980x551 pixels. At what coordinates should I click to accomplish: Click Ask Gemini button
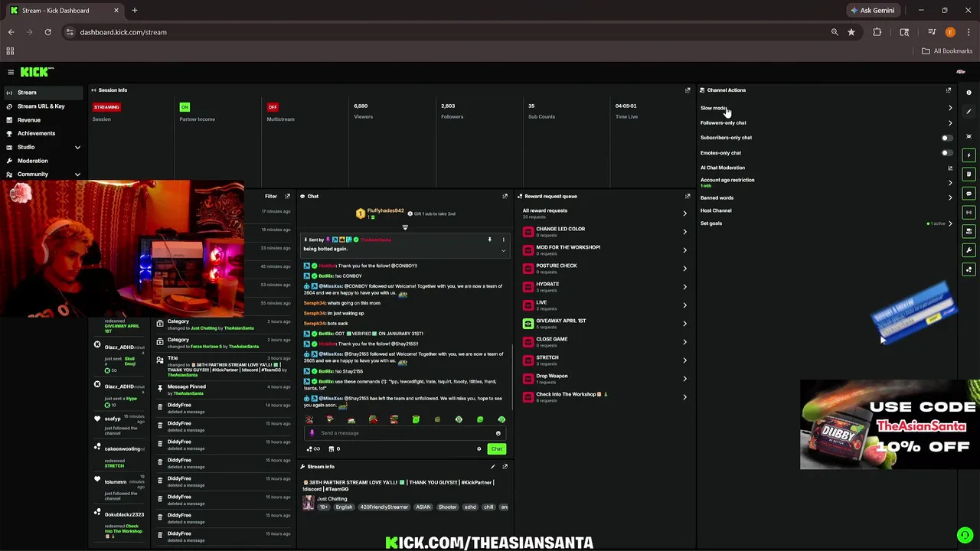point(873,11)
